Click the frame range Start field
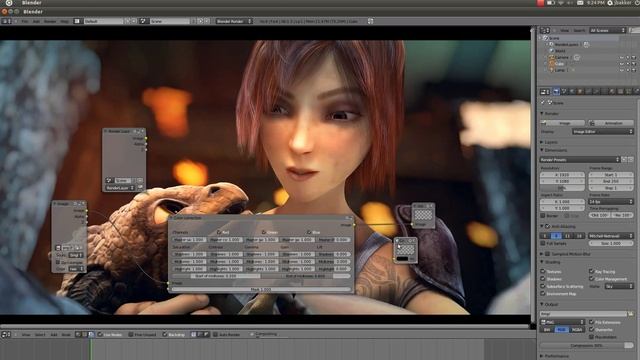640x360 pixels. pyautogui.click(x=611, y=175)
